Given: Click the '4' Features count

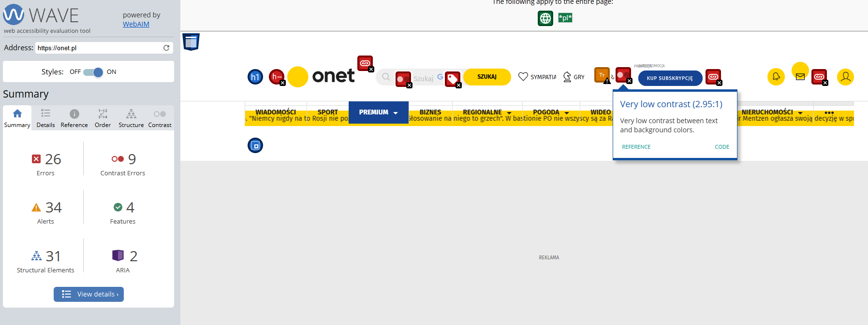Looking at the screenshot, I should 130,207.
